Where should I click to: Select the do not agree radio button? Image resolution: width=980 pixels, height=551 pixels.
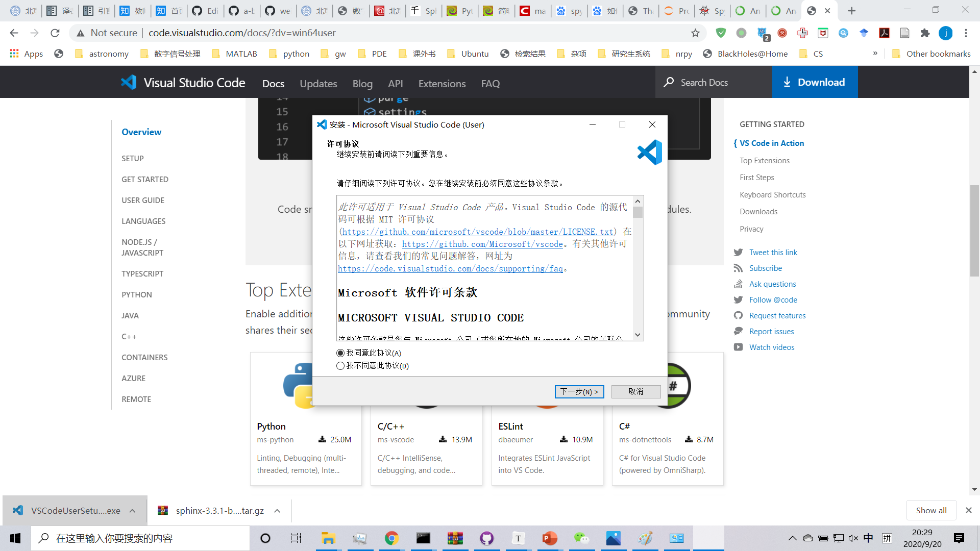coord(340,366)
